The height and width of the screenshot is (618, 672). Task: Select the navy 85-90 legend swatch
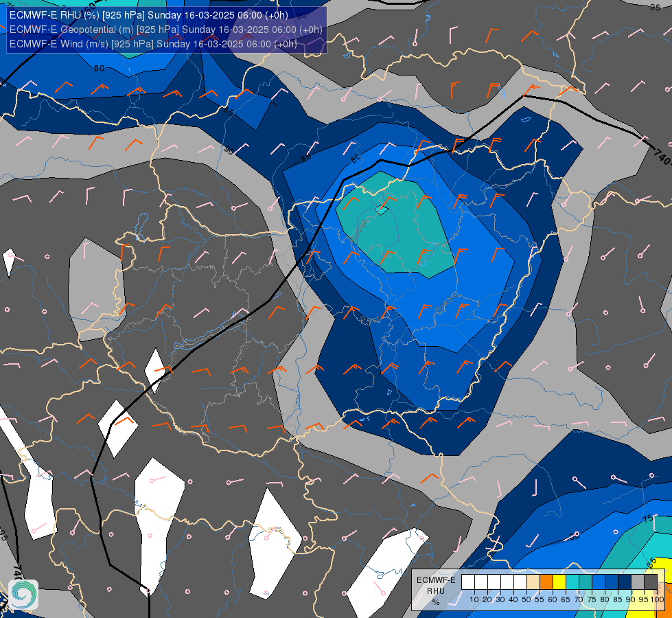click(x=625, y=582)
